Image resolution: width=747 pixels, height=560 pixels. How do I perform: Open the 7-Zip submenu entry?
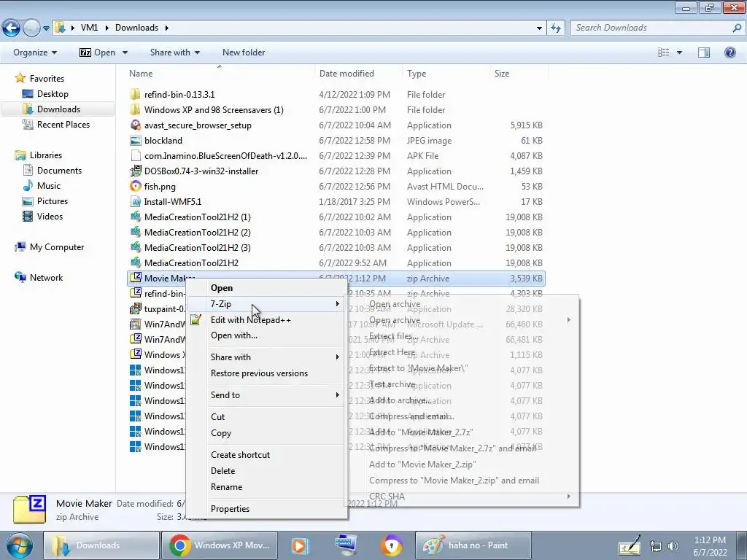tap(265, 304)
